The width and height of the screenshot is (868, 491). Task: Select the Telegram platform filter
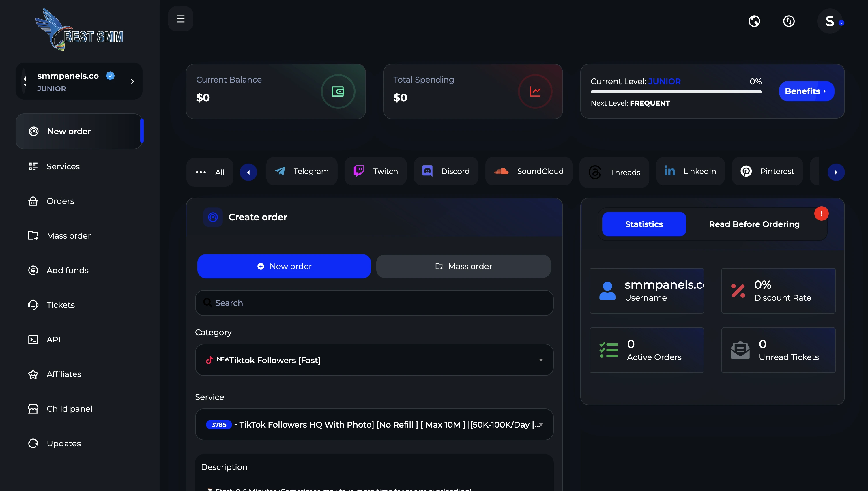coord(302,171)
